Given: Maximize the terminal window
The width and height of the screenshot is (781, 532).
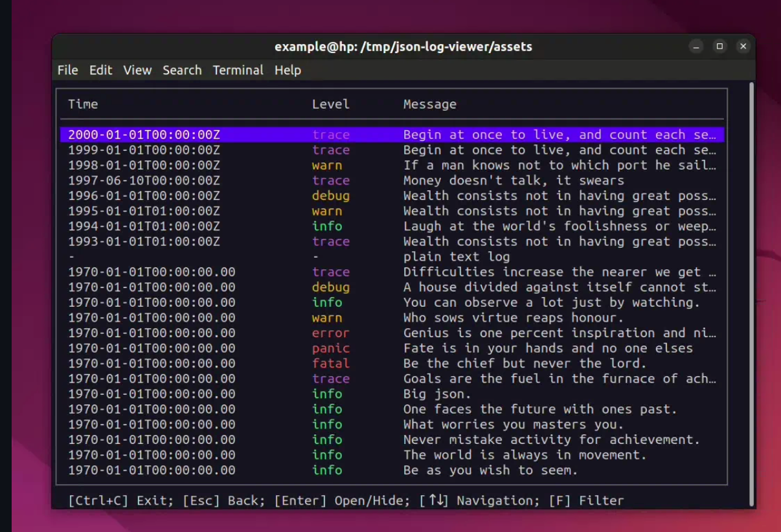Looking at the screenshot, I should [x=719, y=47].
